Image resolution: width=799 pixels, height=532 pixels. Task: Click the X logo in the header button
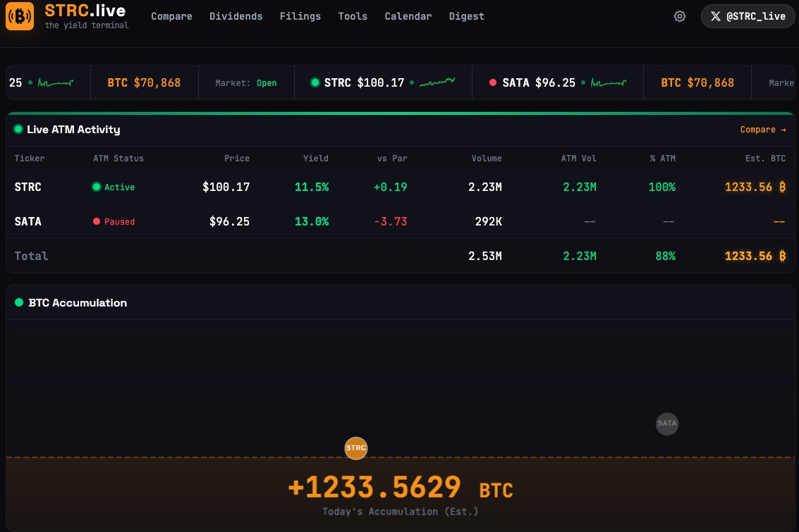(715, 16)
